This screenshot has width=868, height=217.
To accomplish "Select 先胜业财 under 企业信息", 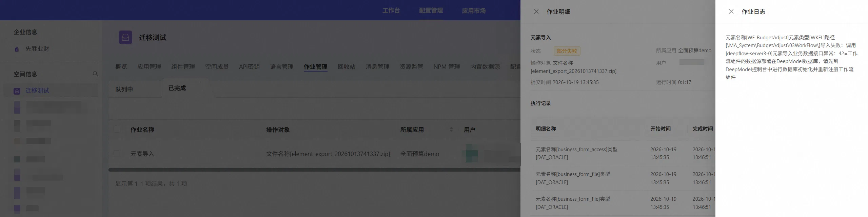I will [x=37, y=49].
